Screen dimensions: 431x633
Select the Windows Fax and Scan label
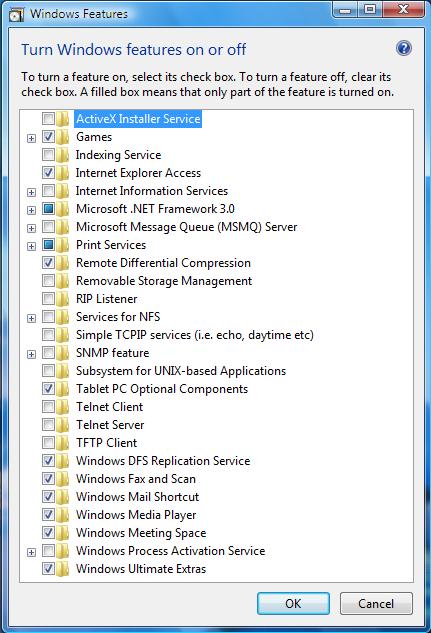tap(136, 479)
